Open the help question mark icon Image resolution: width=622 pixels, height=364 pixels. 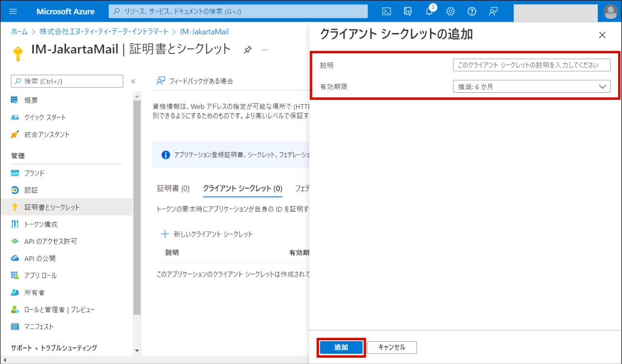click(x=472, y=11)
